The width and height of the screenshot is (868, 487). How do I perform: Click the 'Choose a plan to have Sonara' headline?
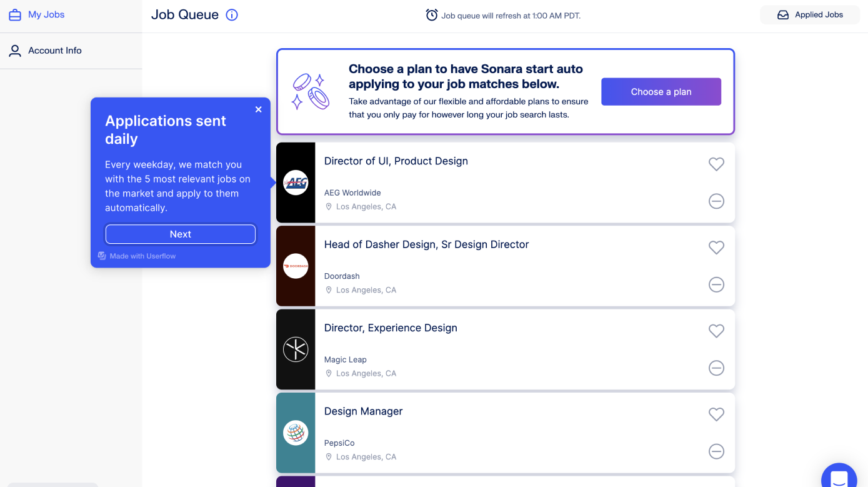(466, 76)
